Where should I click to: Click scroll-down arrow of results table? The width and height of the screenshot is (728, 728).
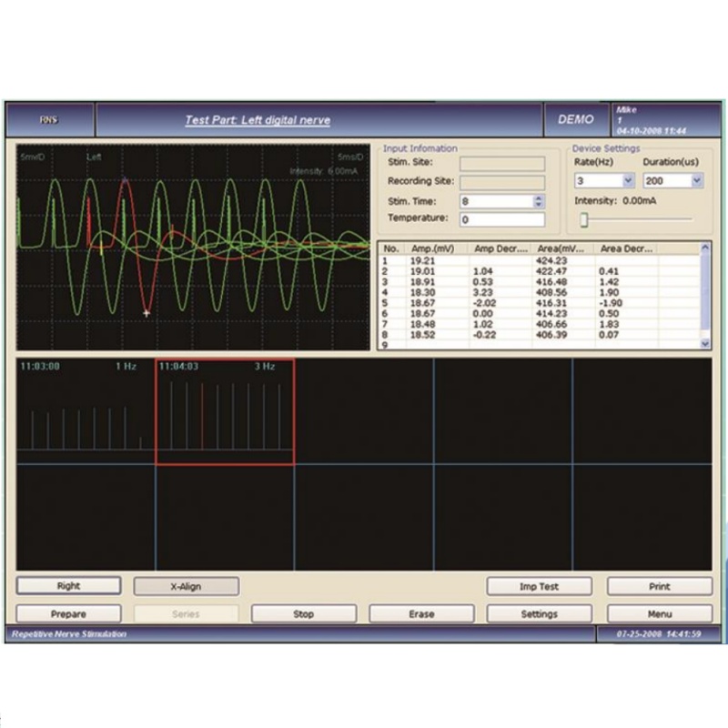(x=704, y=344)
